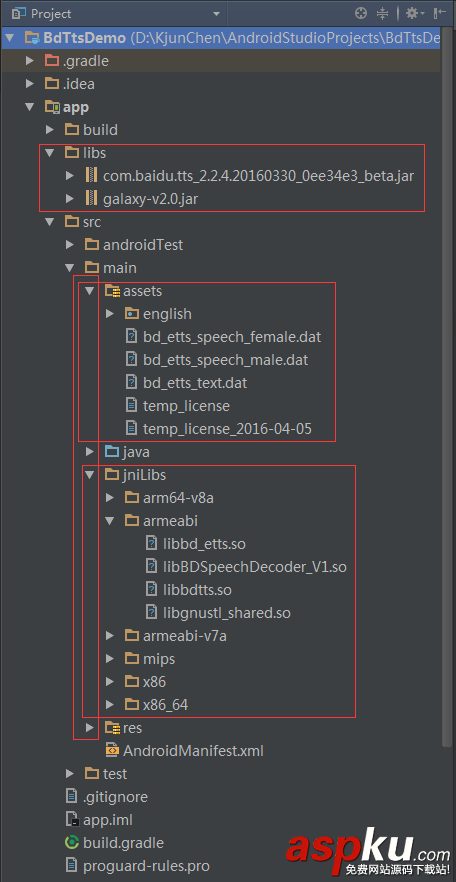Expand the androidTest folder

pos(70,245)
